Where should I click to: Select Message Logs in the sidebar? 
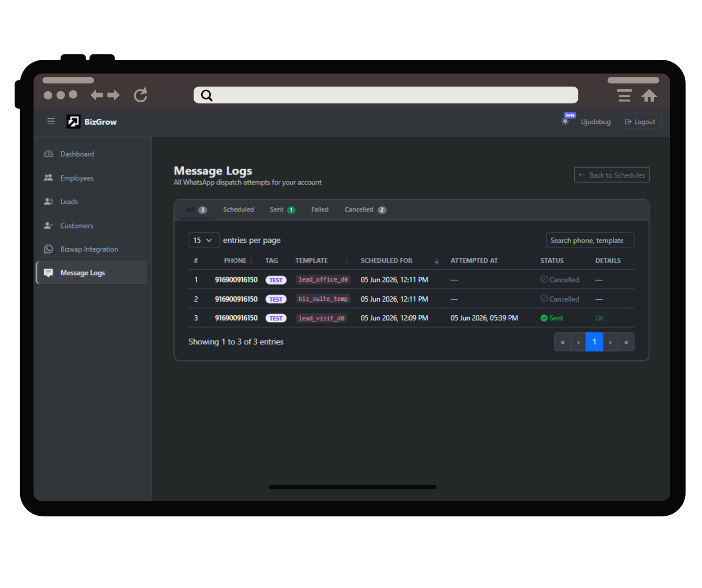[x=91, y=273]
